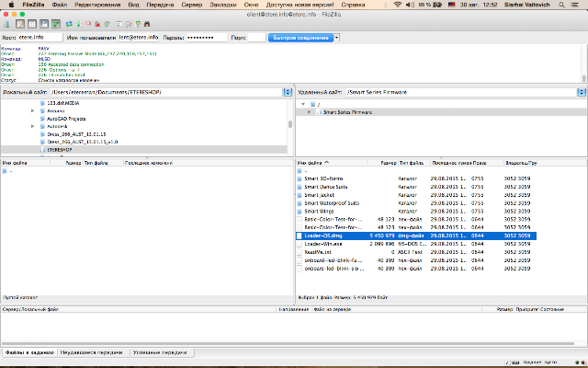Expand Smart Series Firmware remote folder

click(309, 112)
